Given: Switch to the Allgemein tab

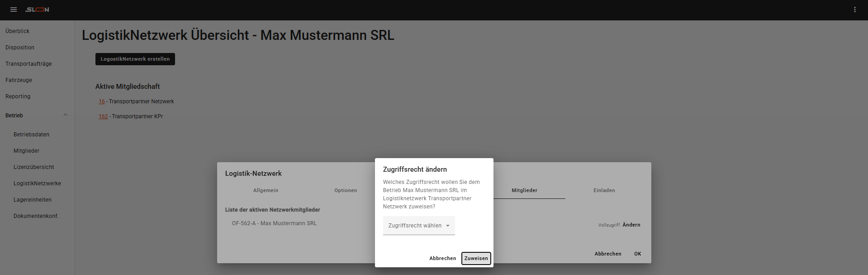Looking at the screenshot, I should pos(266,190).
